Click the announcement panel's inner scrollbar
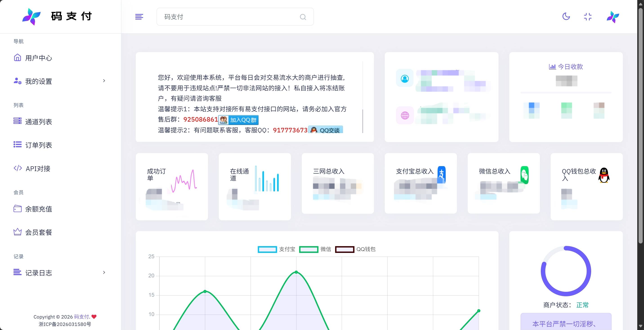The height and width of the screenshot is (330, 644). [362, 121]
